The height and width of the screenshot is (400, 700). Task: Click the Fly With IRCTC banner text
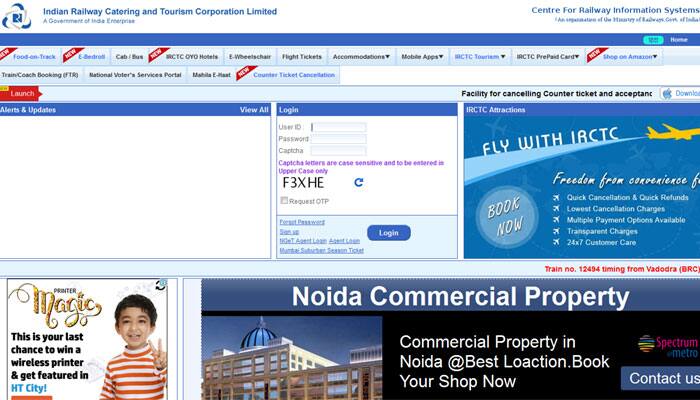pyautogui.click(x=550, y=140)
